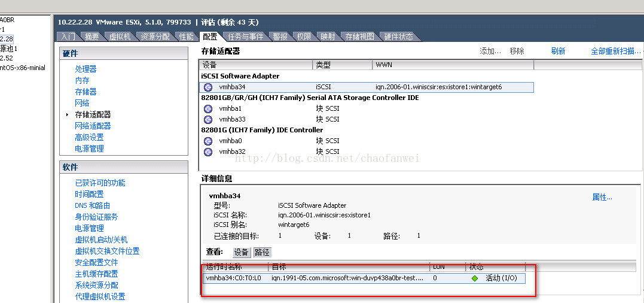Switch to the 警报 tab
This screenshot has height=303, width=644.
tap(280, 37)
